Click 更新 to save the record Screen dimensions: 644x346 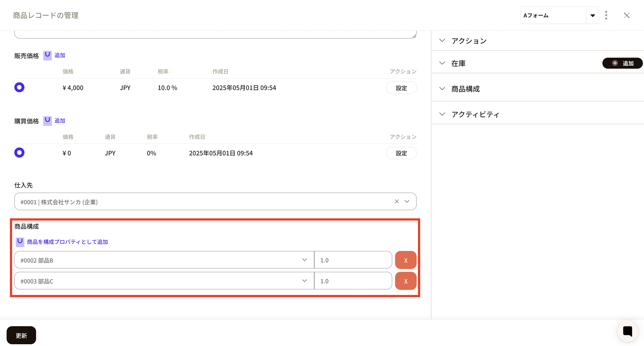point(21,335)
